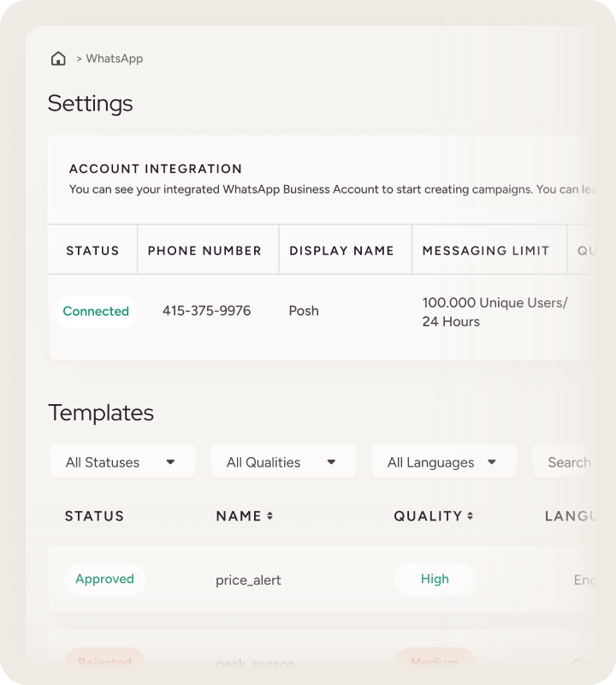Viewport: 616px width, 685px height.
Task: Open the All Statuses dropdown
Action: click(121, 461)
